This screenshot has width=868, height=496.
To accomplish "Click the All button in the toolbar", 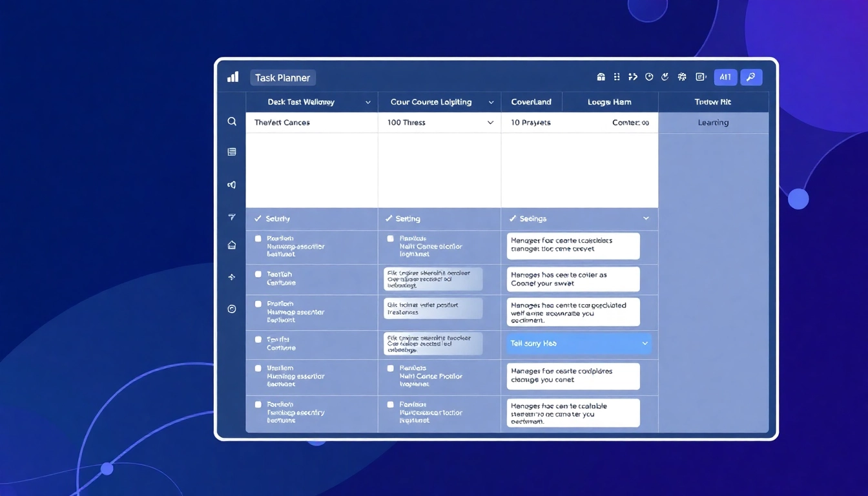I will [725, 76].
